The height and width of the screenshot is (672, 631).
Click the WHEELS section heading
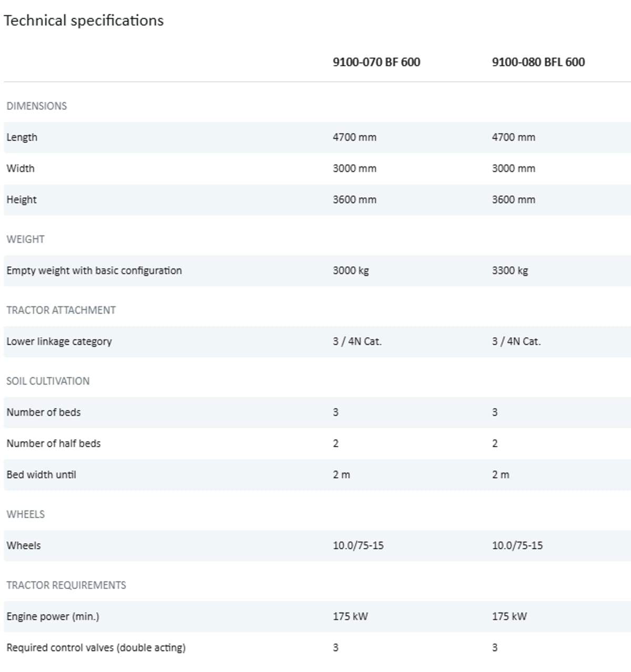26,514
